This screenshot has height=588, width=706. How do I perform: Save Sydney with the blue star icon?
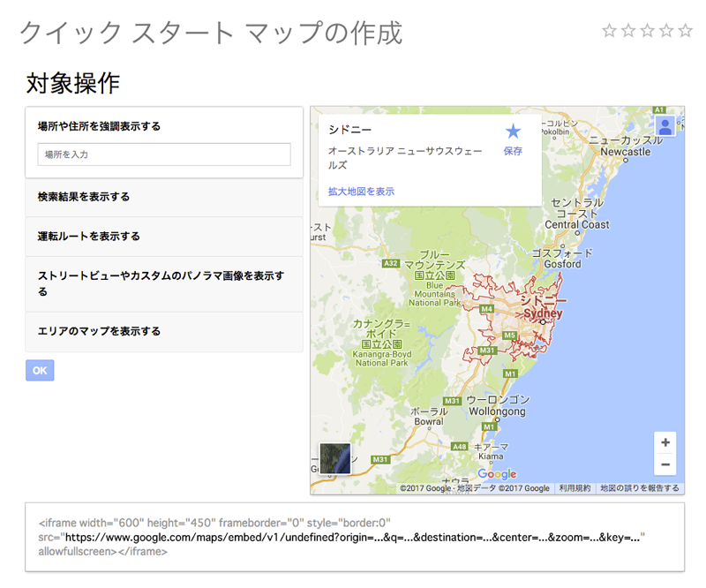513,132
